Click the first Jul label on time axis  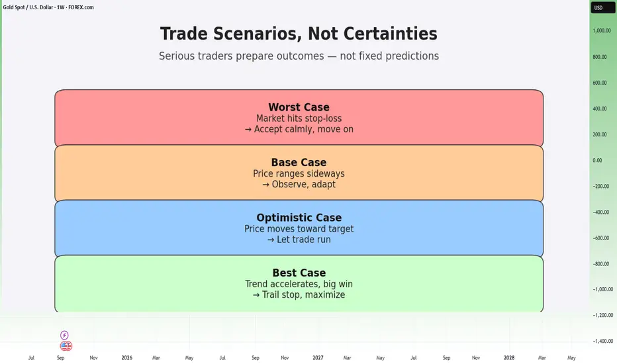point(31,357)
